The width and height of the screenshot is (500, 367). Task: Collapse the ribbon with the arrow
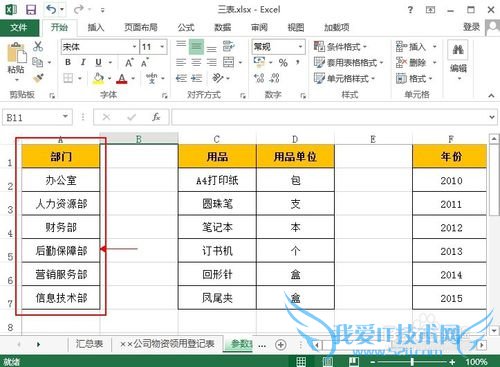click(491, 96)
